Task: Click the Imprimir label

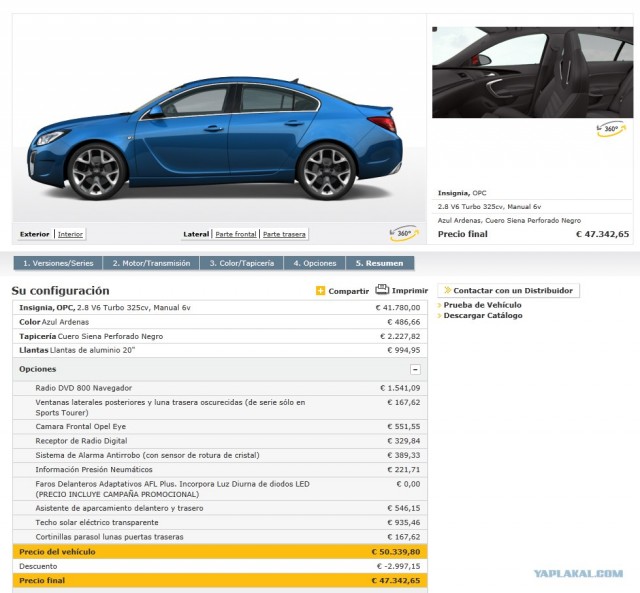Action: [x=410, y=291]
